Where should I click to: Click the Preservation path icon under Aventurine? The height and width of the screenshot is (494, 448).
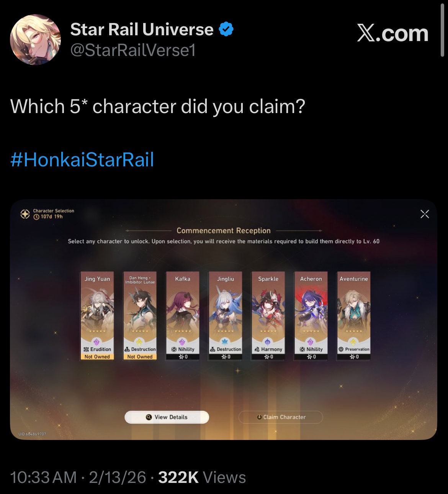[341, 350]
